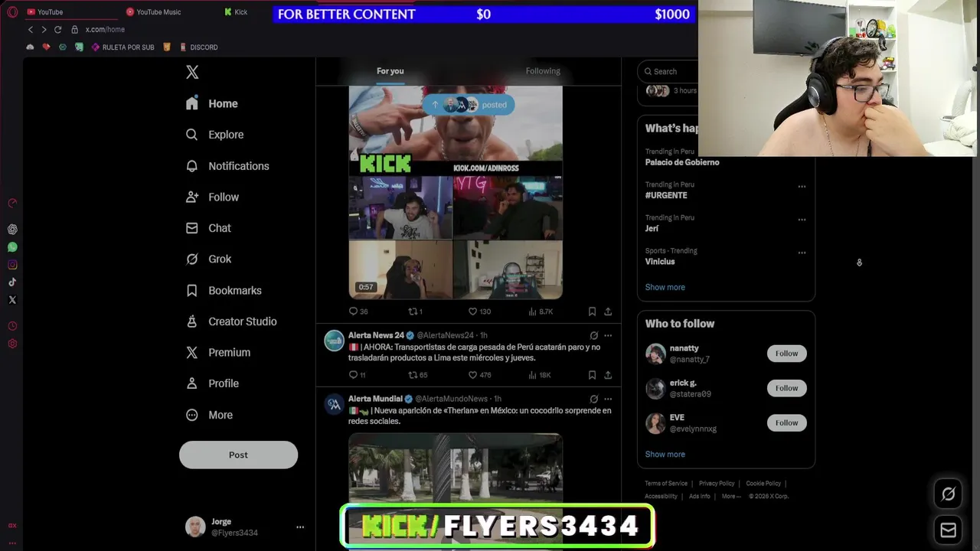Screen dimensions: 980x551
Task: Open the Vinicius trending topic
Action: point(660,262)
